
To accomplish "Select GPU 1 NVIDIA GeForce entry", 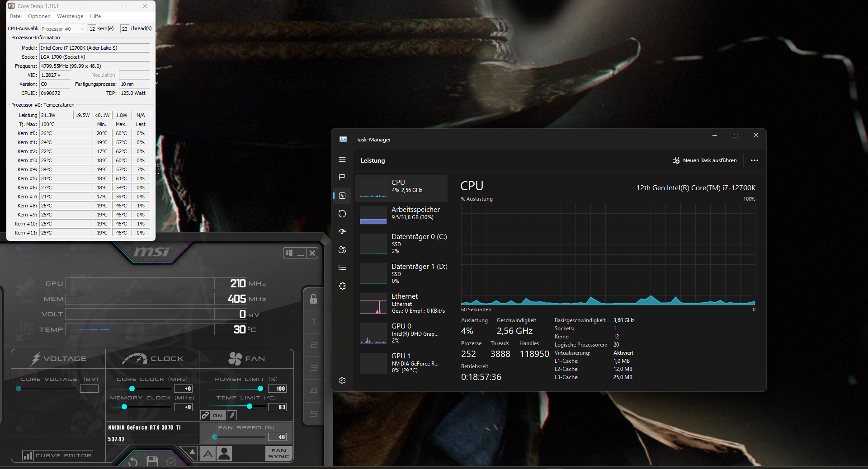I will [401, 363].
